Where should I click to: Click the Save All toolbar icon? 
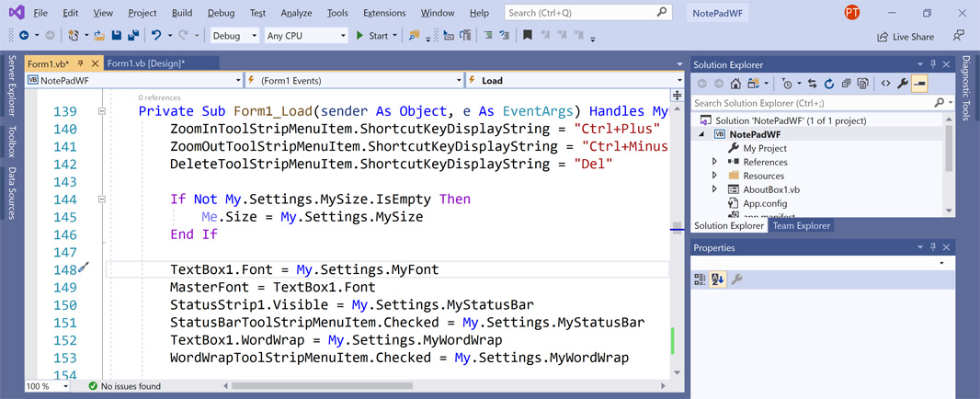(133, 36)
